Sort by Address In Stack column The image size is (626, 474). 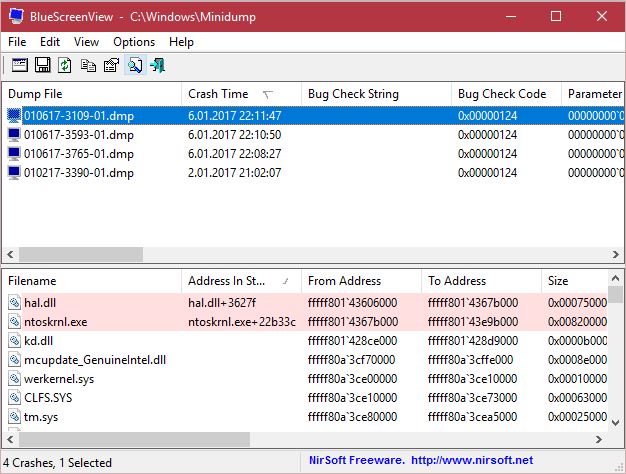click(x=242, y=281)
